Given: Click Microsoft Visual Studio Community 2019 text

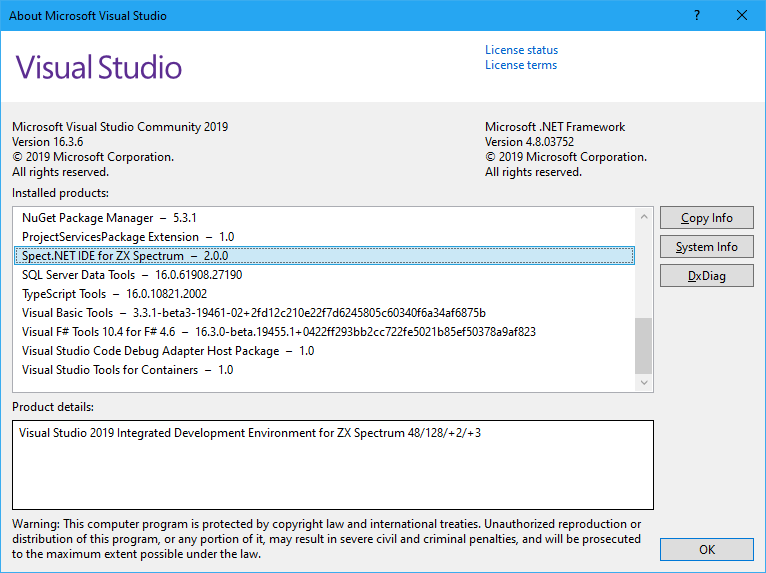Looking at the screenshot, I should pyautogui.click(x=120, y=127).
